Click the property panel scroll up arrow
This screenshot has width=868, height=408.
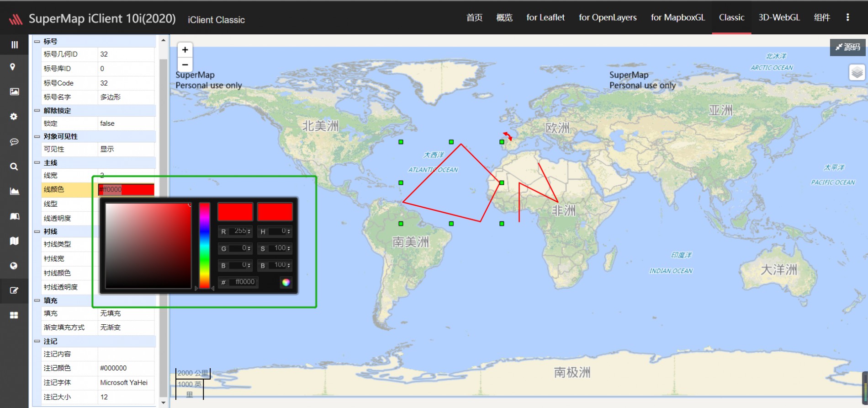click(164, 40)
